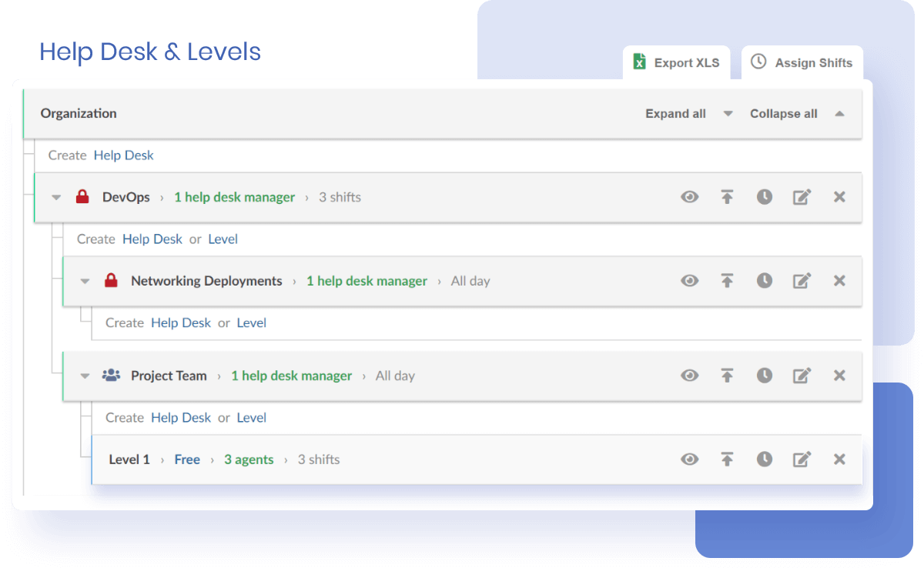Delete the Project Team with the X
This screenshot has width=924, height=568.
[839, 375]
